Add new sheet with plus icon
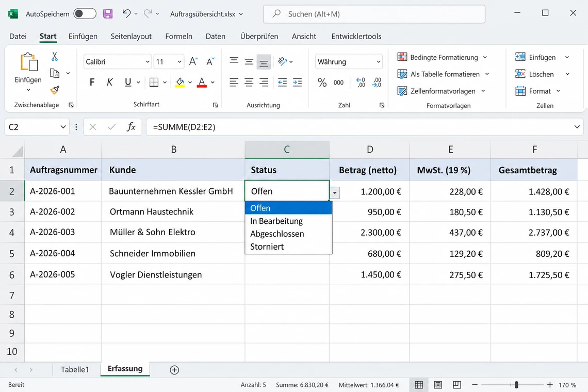Viewport: 588px width, 392px height. point(174,370)
